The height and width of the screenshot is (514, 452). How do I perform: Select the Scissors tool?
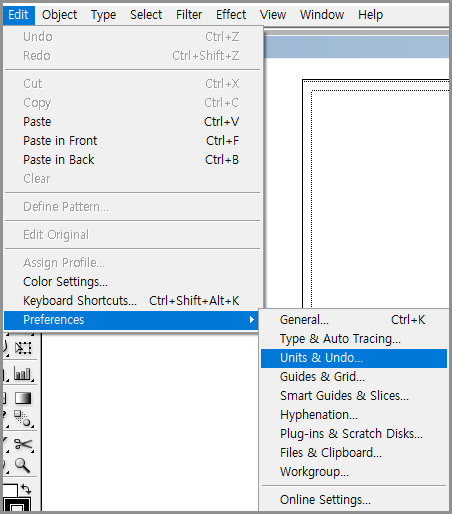click(23, 444)
